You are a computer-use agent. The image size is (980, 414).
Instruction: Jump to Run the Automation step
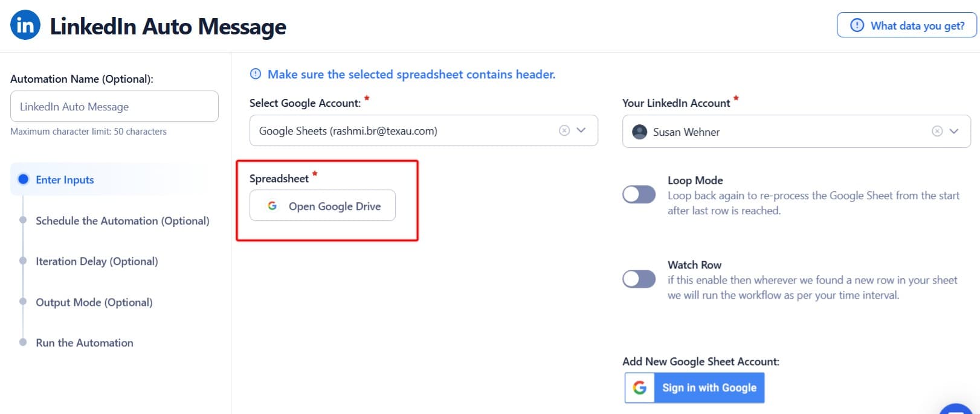pyautogui.click(x=84, y=343)
